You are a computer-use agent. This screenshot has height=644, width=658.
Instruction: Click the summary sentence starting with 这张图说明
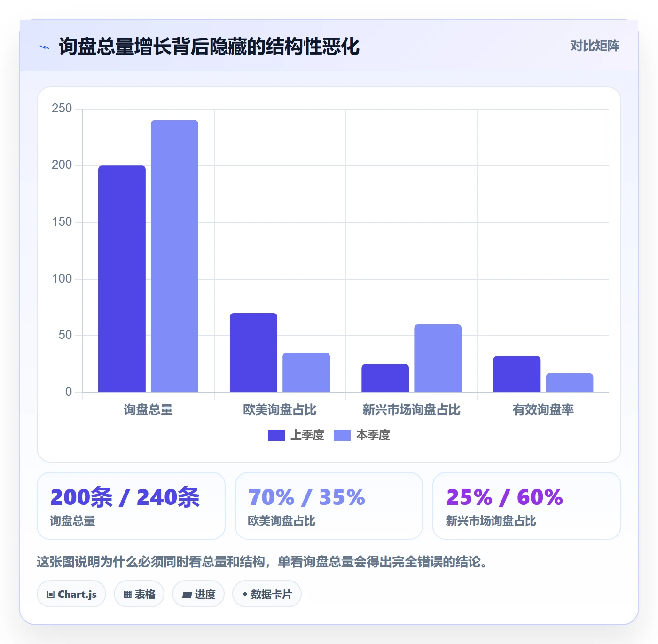[262, 562]
